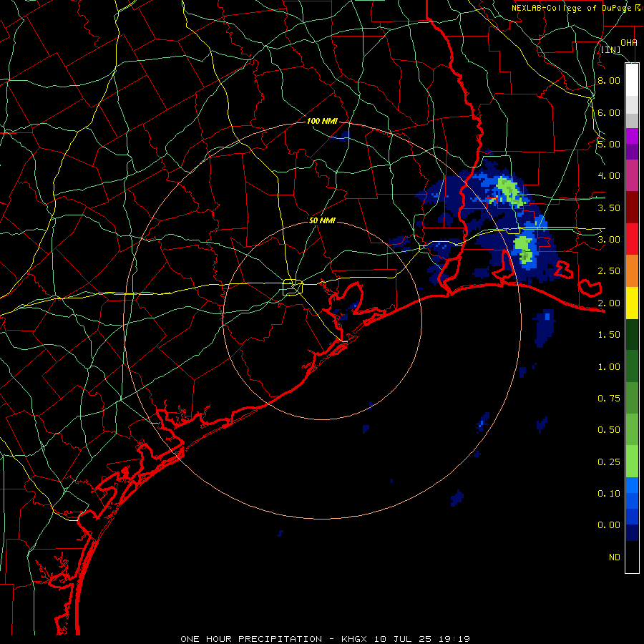
Task: Pick the dark red legend swatch
Action: tap(632, 207)
